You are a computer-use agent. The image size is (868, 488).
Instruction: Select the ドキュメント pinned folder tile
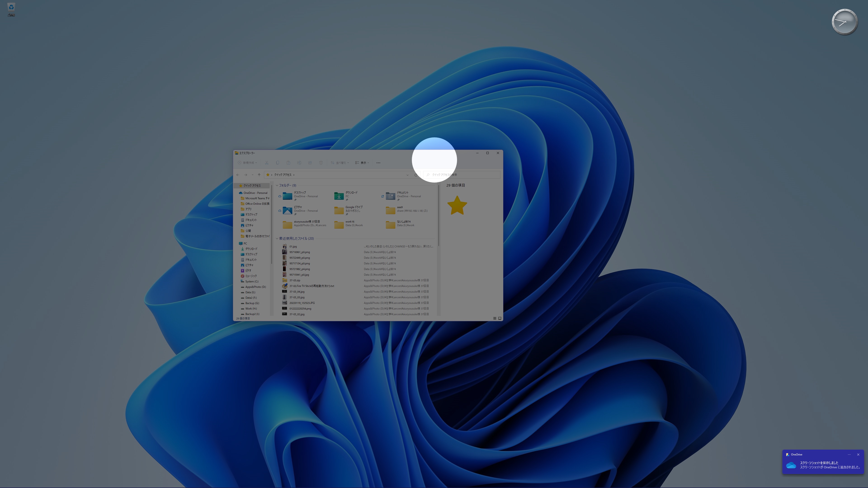[x=405, y=196]
